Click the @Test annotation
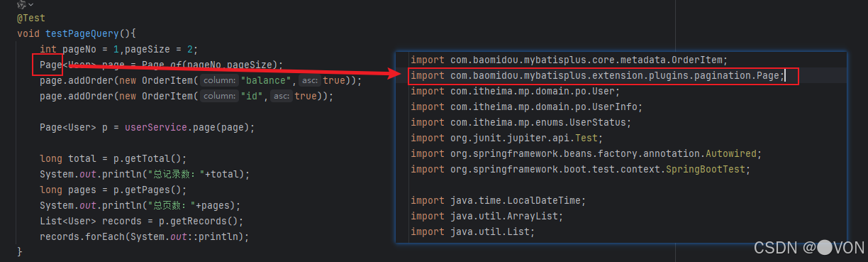Screen dimensions: 868x262 tap(31, 18)
